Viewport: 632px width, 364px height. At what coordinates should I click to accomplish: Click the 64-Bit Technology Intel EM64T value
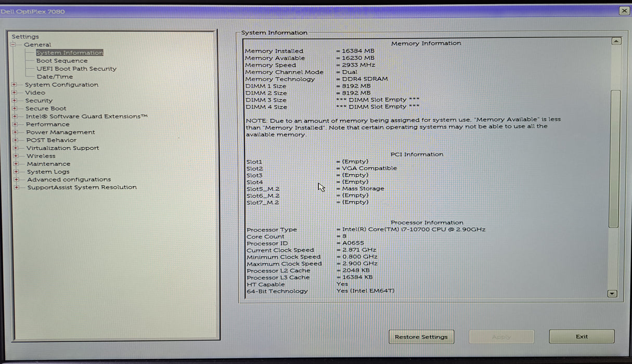366,291
